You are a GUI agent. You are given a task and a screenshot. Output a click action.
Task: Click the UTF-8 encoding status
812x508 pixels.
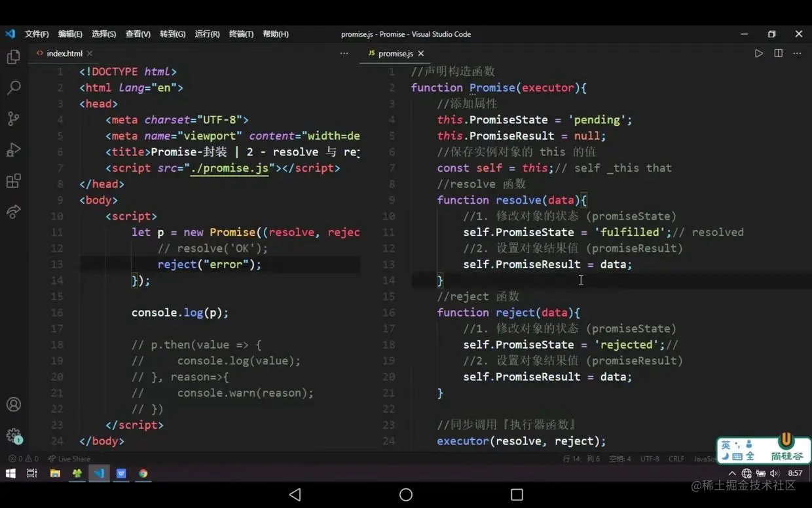650,459
